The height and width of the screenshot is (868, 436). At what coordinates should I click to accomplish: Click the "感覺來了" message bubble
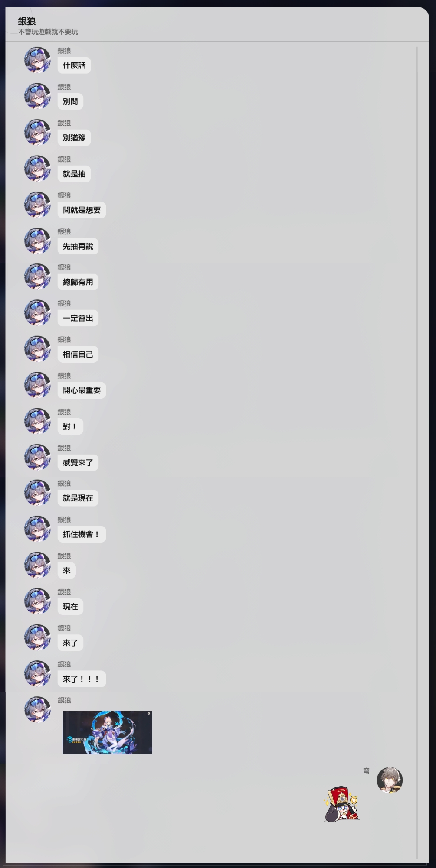78,463
